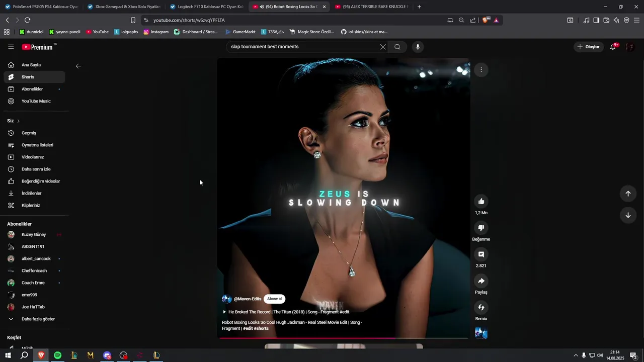Select Shorts in sidebar
644x362 pixels.
click(34, 77)
